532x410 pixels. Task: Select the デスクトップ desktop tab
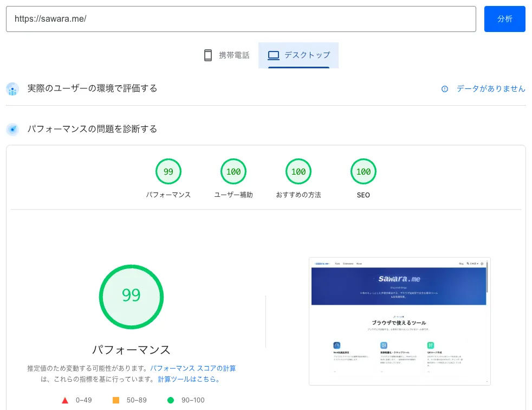pyautogui.click(x=299, y=55)
